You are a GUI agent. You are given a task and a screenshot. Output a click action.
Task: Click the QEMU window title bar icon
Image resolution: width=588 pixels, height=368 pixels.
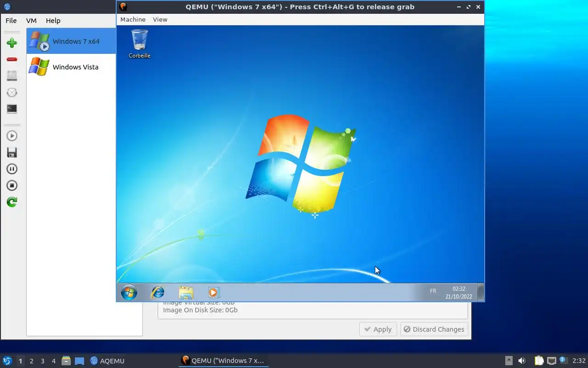(x=123, y=6)
